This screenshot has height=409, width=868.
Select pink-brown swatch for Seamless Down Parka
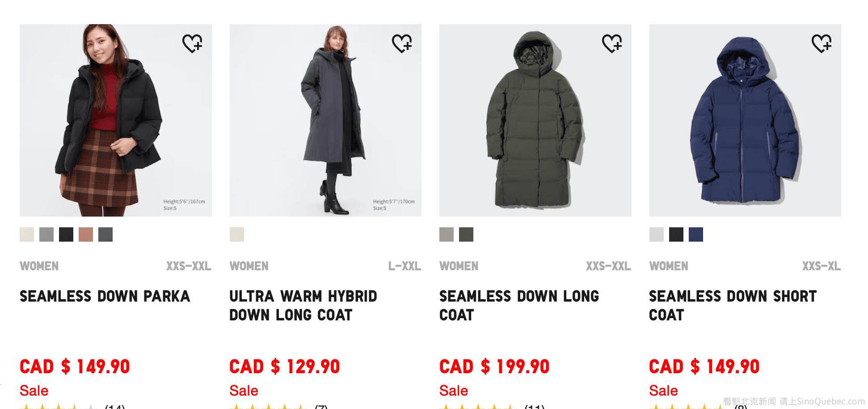[86, 234]
